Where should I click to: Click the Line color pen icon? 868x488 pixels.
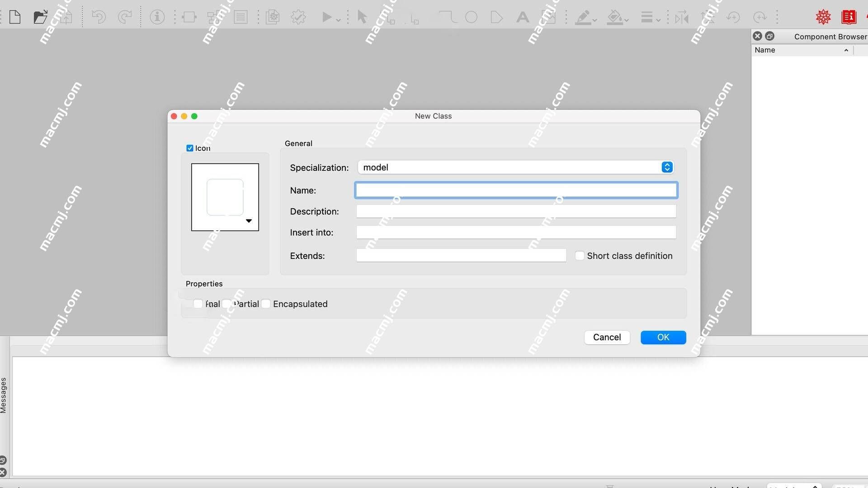(583, 17)
